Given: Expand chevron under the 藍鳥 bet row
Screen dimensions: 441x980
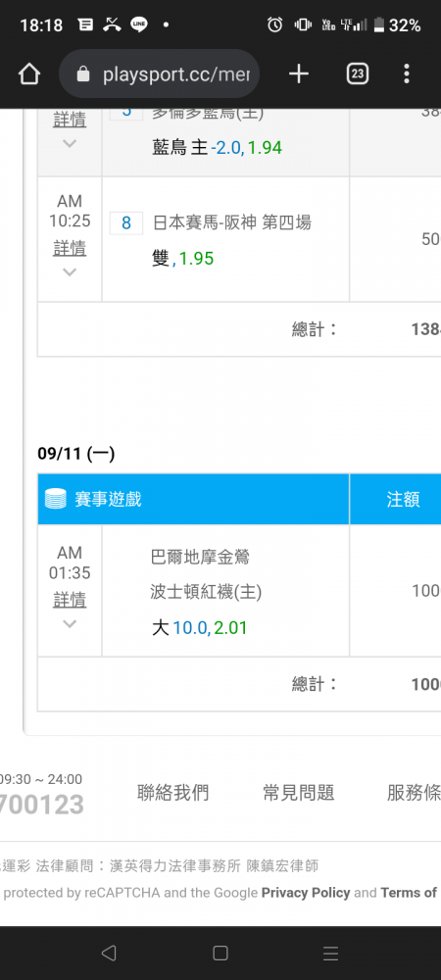Looking at the screenshot, I should pyautogui.click(x=70, y=143).
